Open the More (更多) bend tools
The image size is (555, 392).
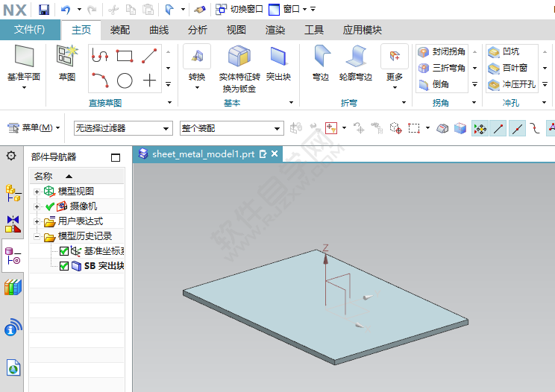(x=395, y=66)
